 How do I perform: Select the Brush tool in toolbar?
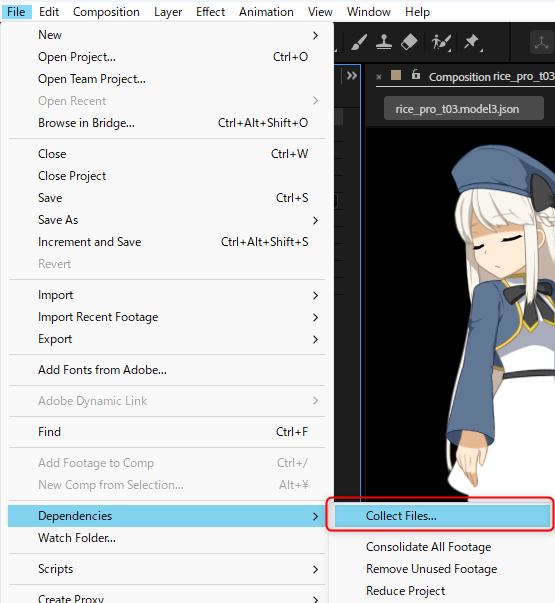click(359, 42)
